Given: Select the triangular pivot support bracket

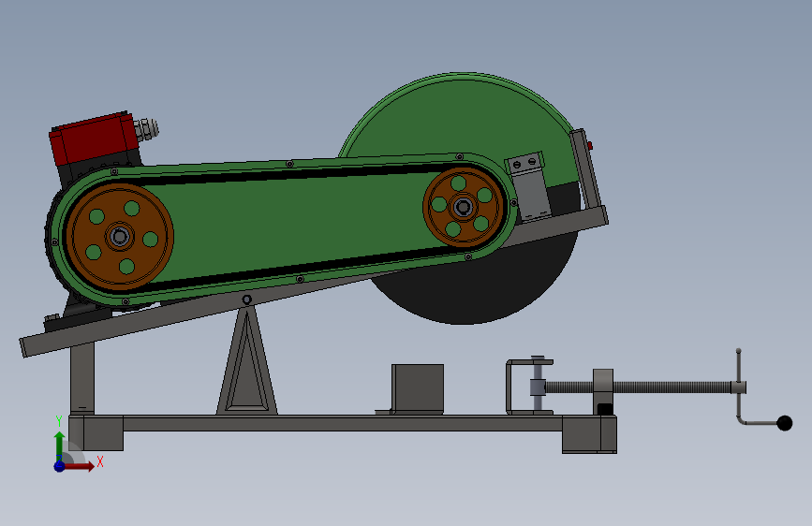Looking at the screenshot, I should 247,360.
